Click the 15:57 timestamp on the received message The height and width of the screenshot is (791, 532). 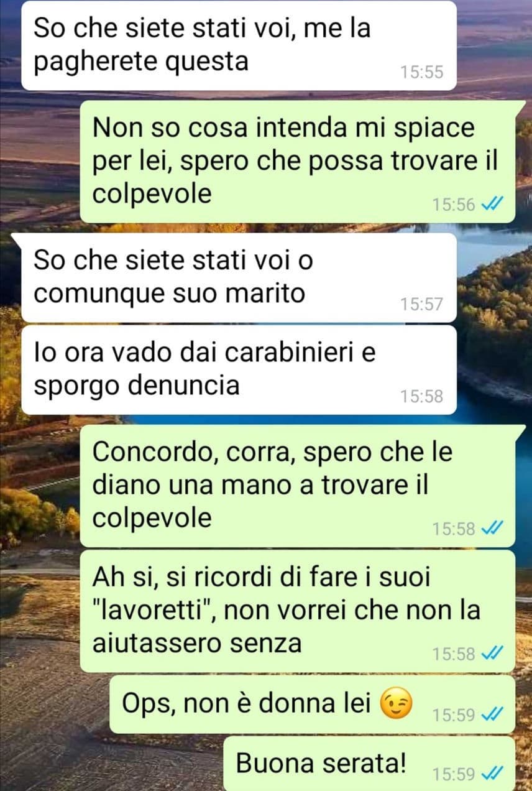click(421, 303)
